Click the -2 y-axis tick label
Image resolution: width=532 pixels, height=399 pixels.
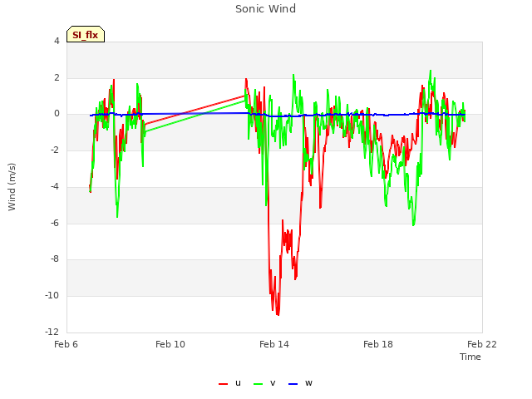point(55,150)
